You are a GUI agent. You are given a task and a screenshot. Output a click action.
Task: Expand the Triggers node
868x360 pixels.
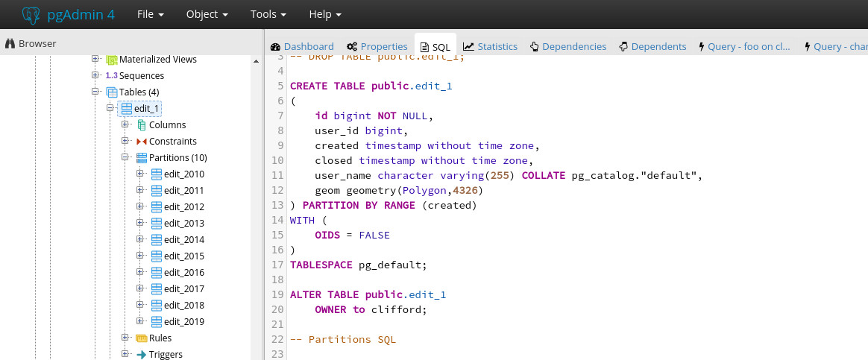(125, 354)
